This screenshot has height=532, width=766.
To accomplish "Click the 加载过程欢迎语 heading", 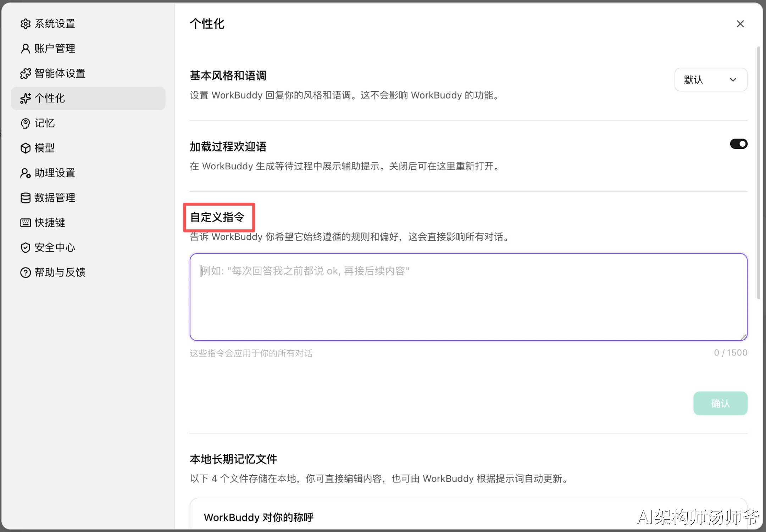I will [228, 146].
